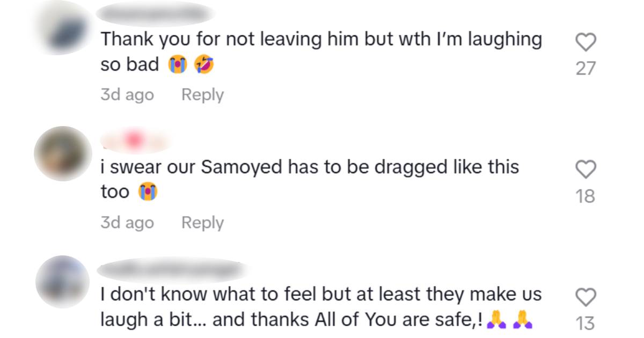Click the "3d ago" timestamp under "so bad"
The height and width of the screenshot is (338, 644).
point(127,94)
